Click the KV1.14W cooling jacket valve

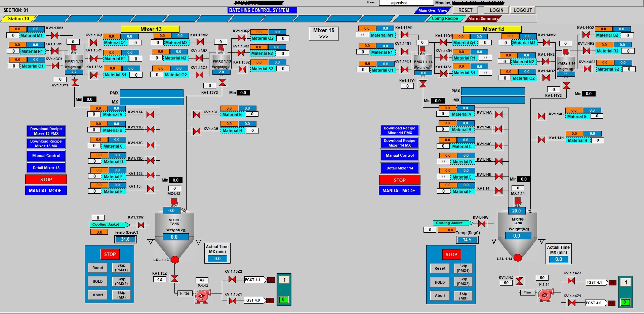coord(482,224)
